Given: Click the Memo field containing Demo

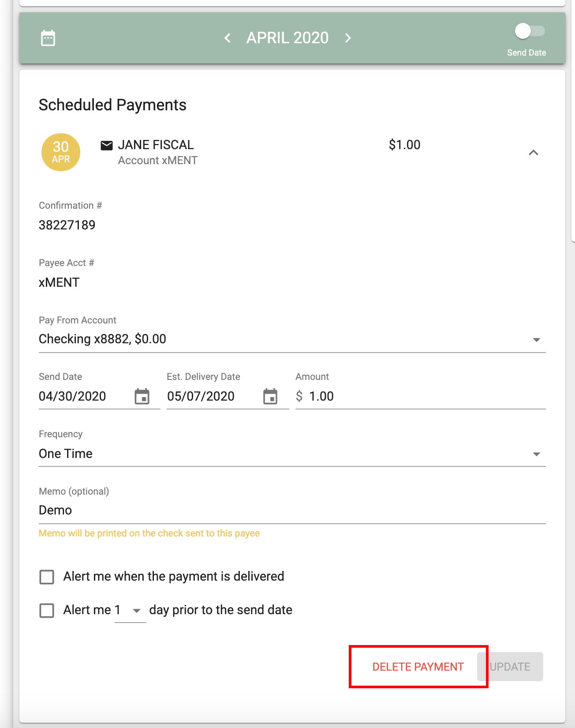Looking at the screenshot, I should [292, 510].
